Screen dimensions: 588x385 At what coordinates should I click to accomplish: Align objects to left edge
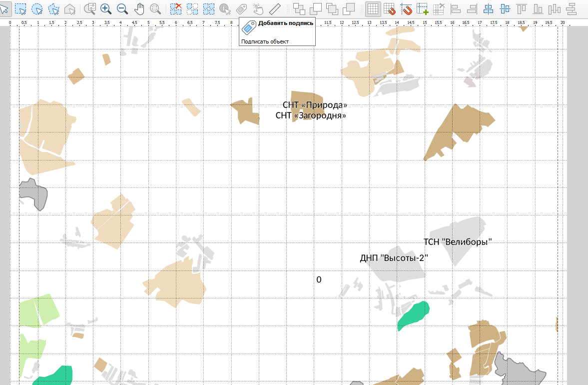click(456, 8)
